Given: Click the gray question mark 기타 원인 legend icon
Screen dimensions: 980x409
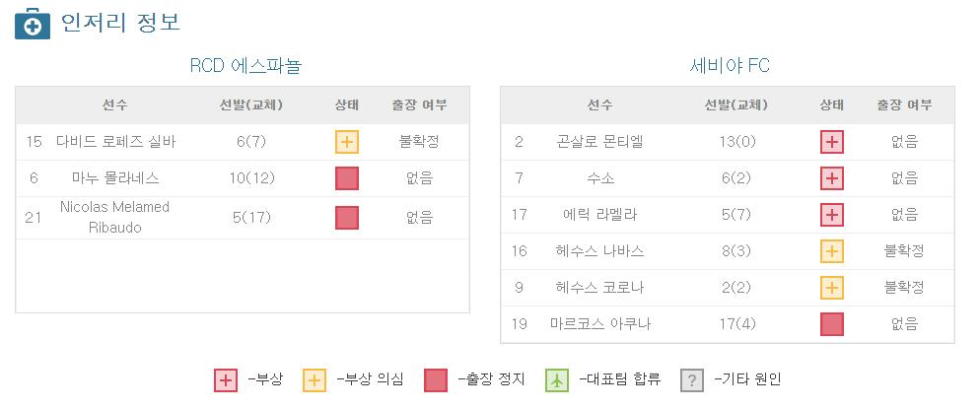Looking at the screenshot, I should tap(692, 379).
